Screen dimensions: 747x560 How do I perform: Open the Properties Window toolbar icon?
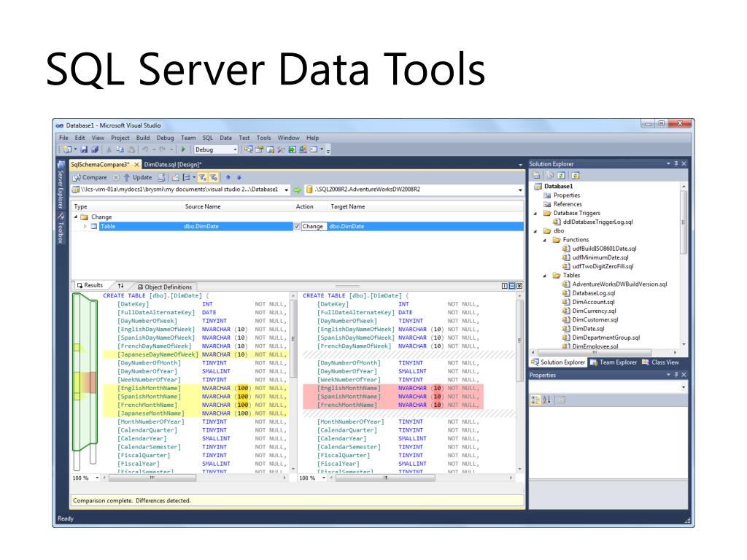point(259,149)
